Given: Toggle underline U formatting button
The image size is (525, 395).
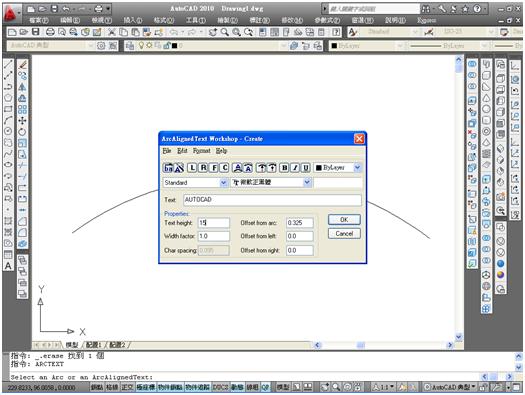Looking at the screenshot, I should coord(306,167).
